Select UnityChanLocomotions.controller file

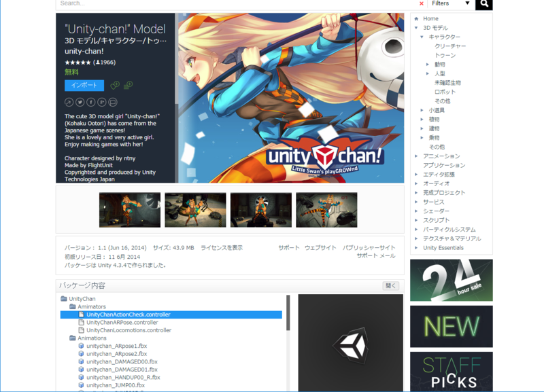(129, 330)
